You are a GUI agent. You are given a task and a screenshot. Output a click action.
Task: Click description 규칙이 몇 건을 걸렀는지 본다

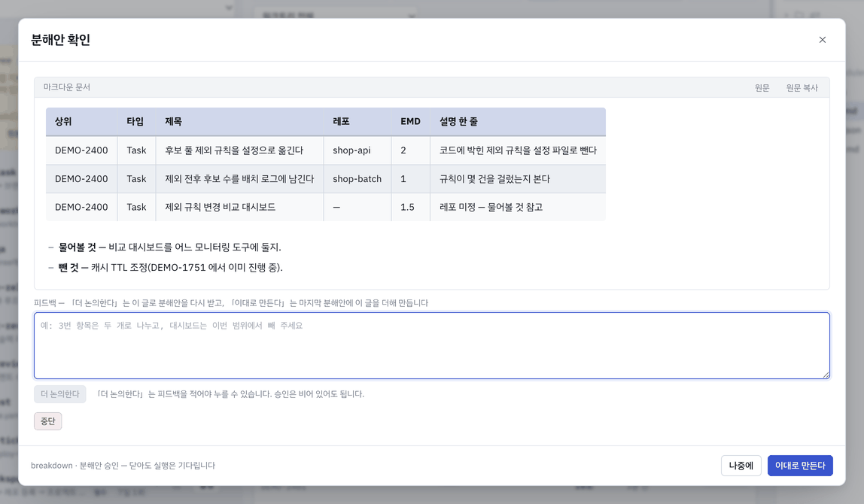pyautogui.click(x=494, y=179)
